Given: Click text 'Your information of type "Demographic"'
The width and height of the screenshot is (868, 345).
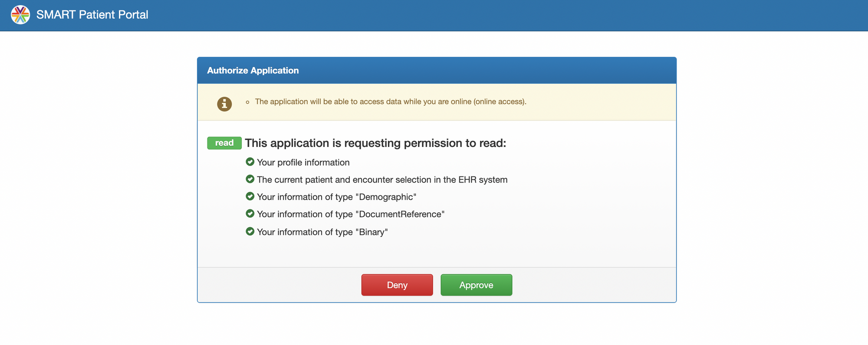Looking at the screenshot, I should pos(337,197).
